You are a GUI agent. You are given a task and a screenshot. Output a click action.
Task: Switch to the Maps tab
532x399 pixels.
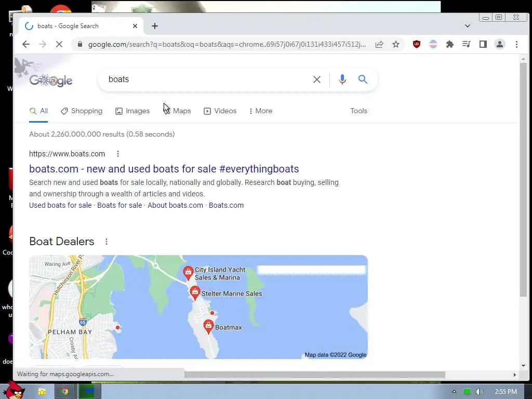pos(177,111)
